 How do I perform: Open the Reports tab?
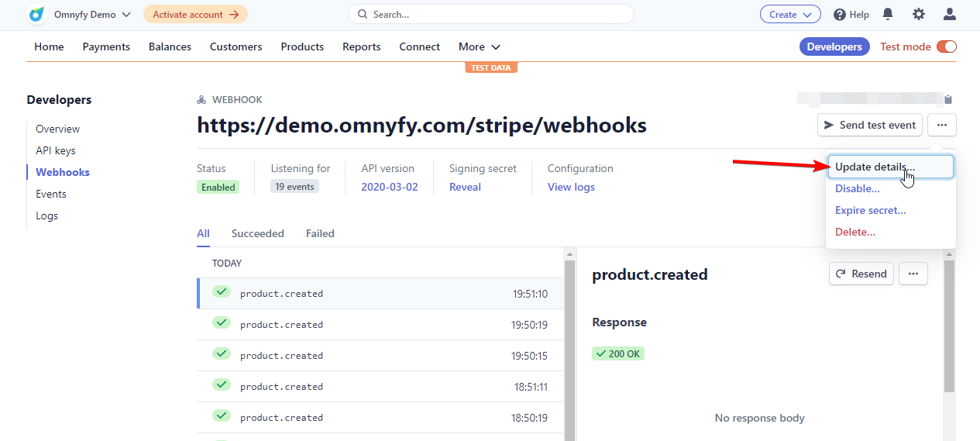point(362,47)
